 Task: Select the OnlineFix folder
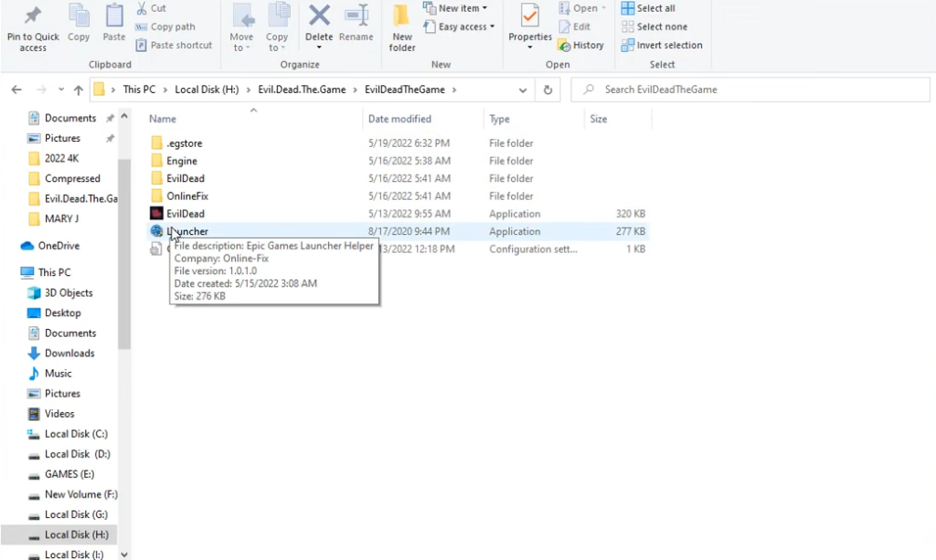[x=398, y=196]
